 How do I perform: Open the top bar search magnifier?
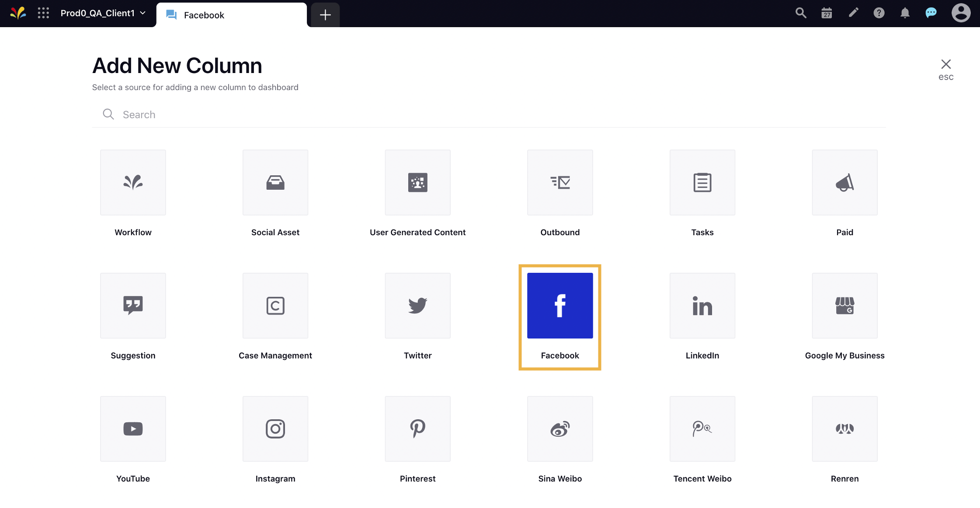801,13
